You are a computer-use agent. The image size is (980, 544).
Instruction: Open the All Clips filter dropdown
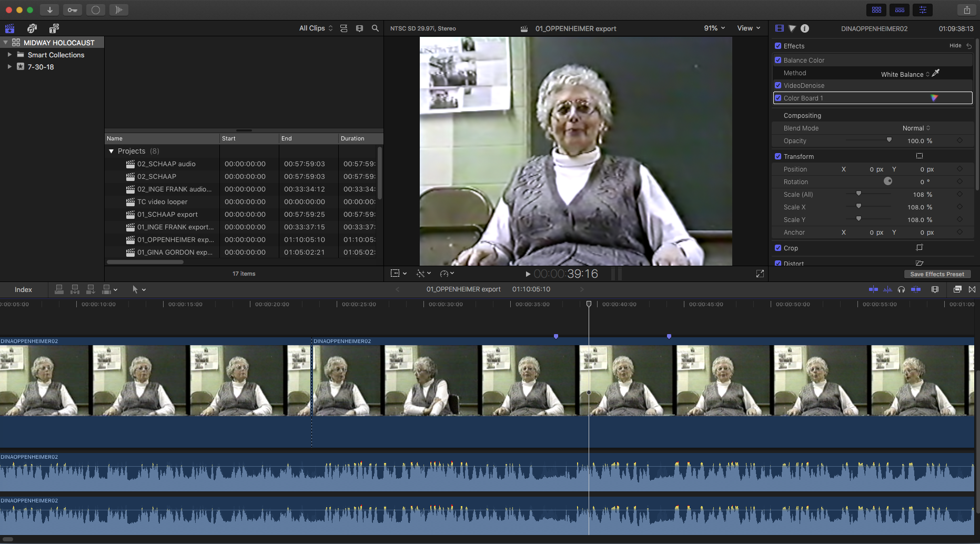(x=316, y=28)
